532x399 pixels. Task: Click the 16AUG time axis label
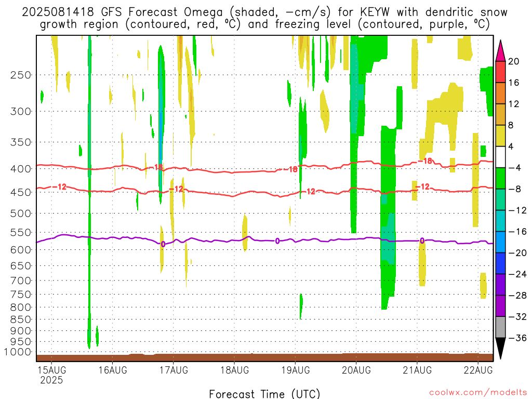click(113, 370)
